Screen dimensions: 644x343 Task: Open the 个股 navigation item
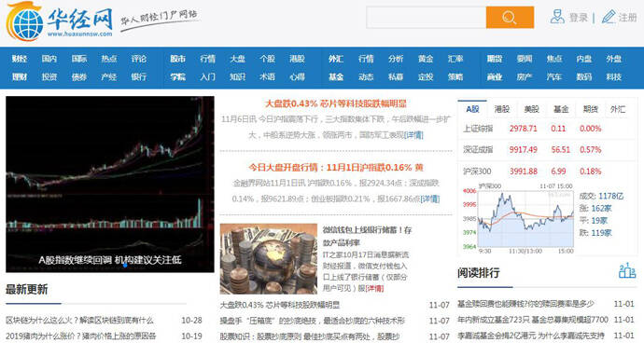pyautogui.click(x=267, y=59)
